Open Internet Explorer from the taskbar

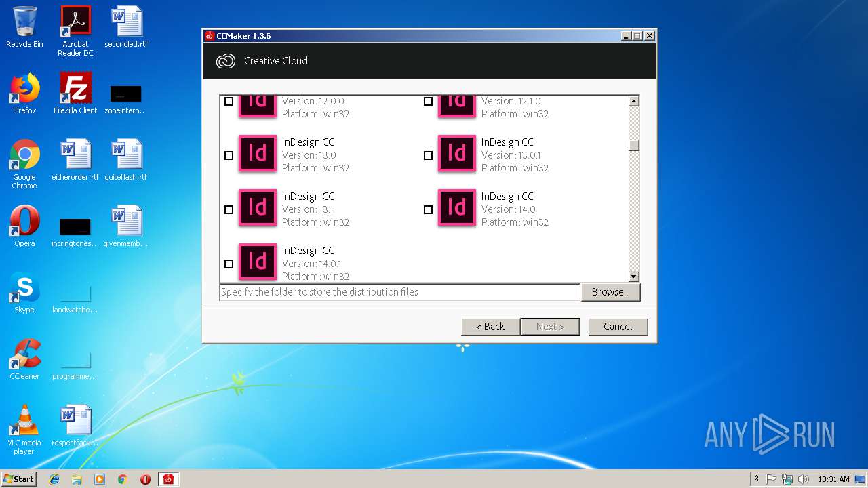pos(54,479)
